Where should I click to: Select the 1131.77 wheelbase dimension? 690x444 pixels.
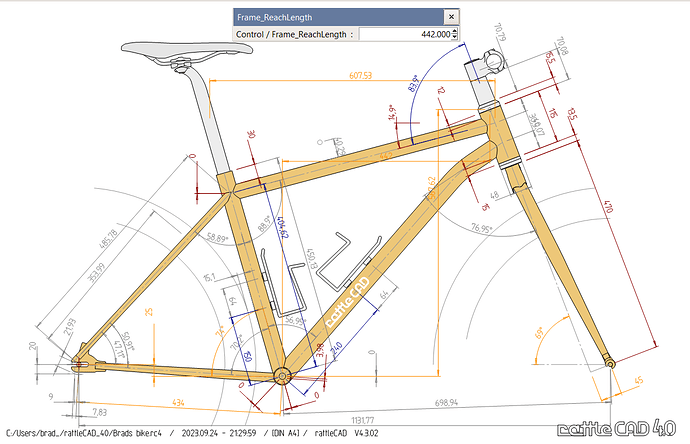(363, 420)
